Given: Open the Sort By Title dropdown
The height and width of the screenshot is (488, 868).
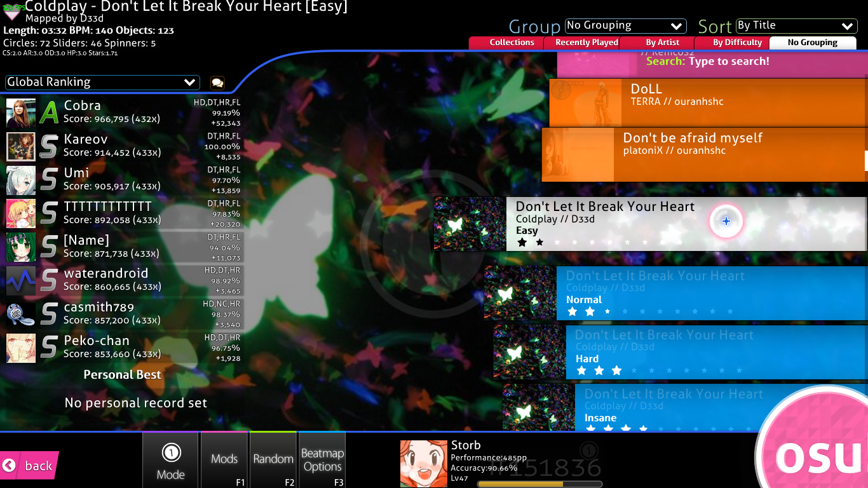Looking at the screenshot, I should click(x=797, y=26).
